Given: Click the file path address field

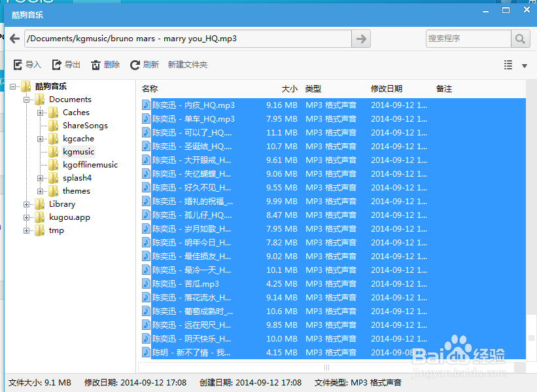Looking at the screenshot, I should (188, 39).
